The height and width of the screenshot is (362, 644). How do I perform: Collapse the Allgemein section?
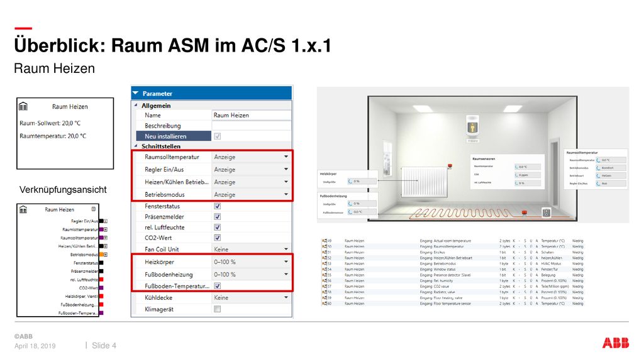136,105
